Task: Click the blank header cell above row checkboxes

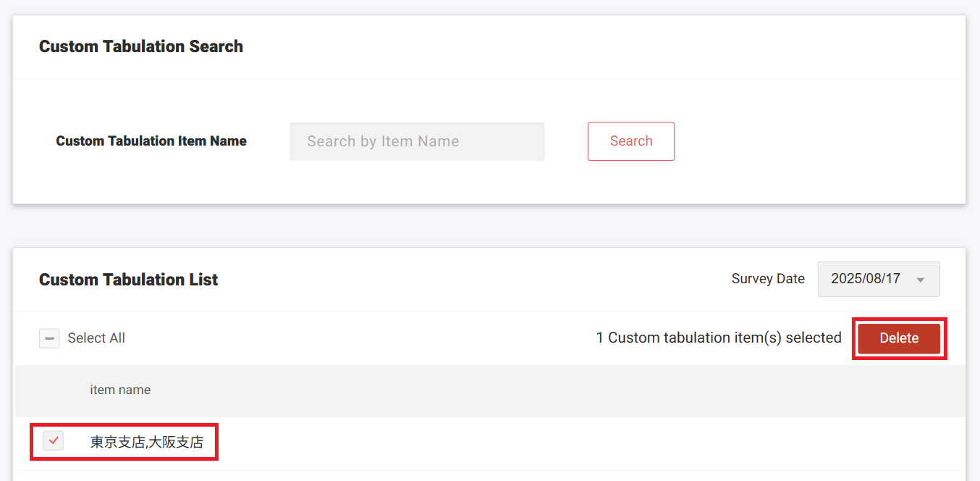Action: [48, 390]
